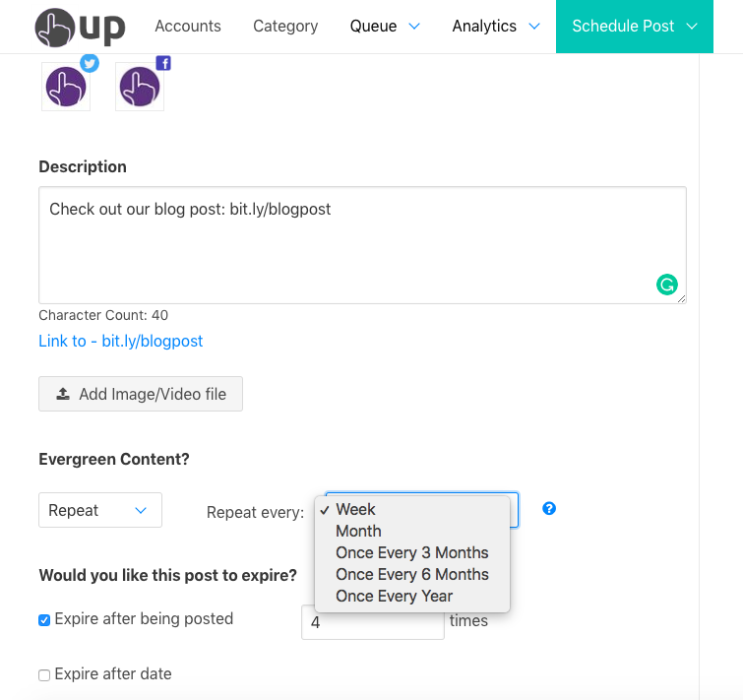Click the upload icon on Add Image button
743x700 pixels.
click(x=63, y=394)
